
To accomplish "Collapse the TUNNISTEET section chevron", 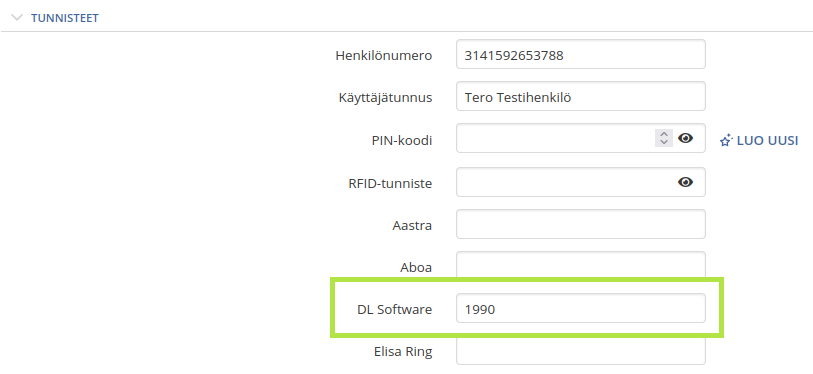I will coord(17,18).
